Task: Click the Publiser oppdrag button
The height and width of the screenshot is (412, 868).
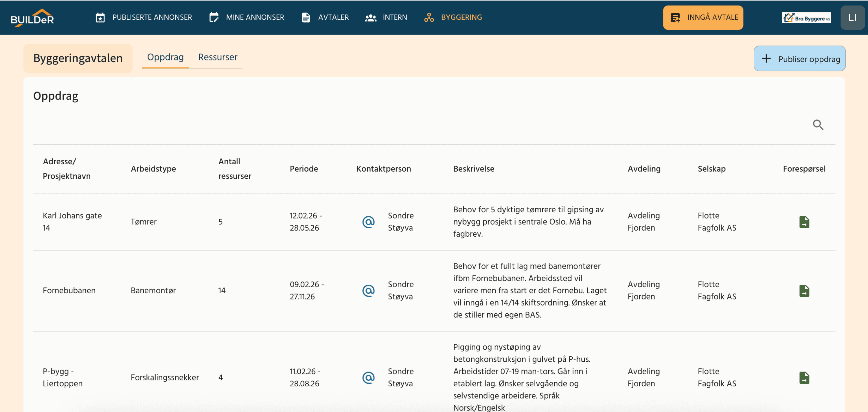Action: 799,58
